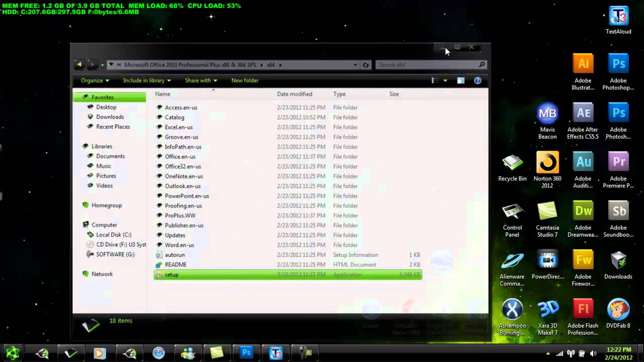
Task: Open Adobe Illustrator desktop icon
Action: 583,72
